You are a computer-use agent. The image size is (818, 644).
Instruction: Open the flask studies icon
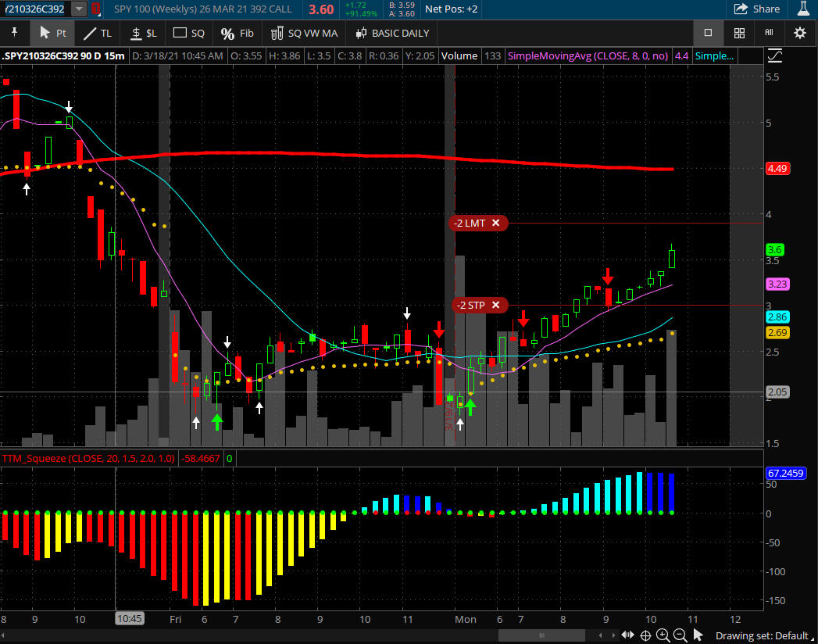803,9
